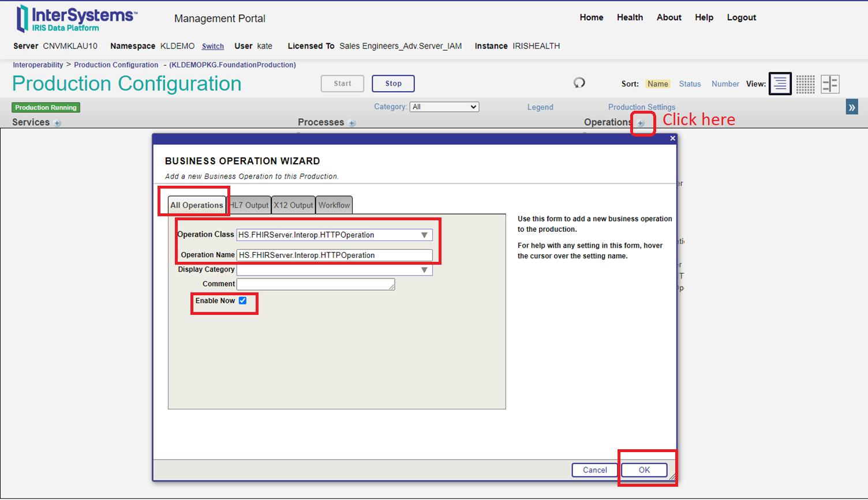Switch to the HL7 Output tab

click(250, 205)
